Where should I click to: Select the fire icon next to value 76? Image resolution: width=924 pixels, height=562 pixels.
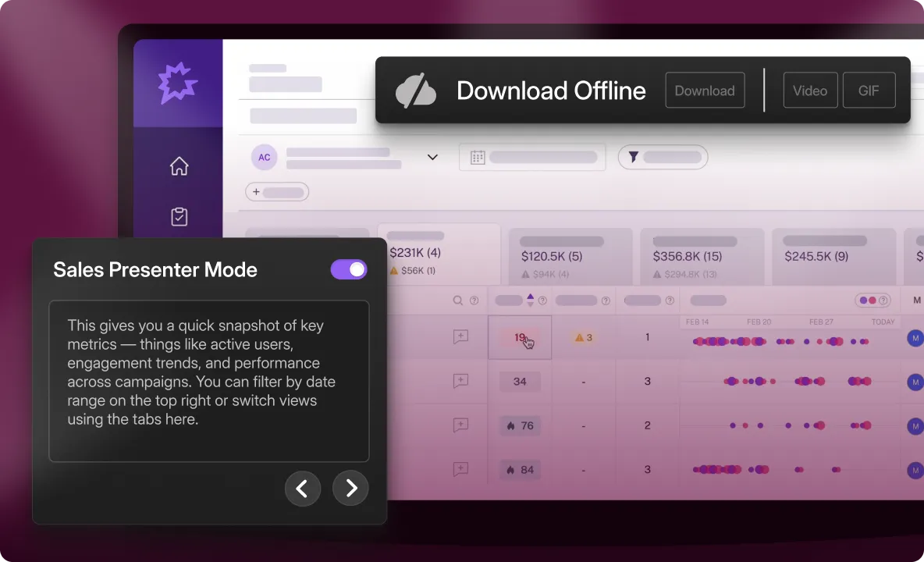pyautogui.click(x=511, y=425)
